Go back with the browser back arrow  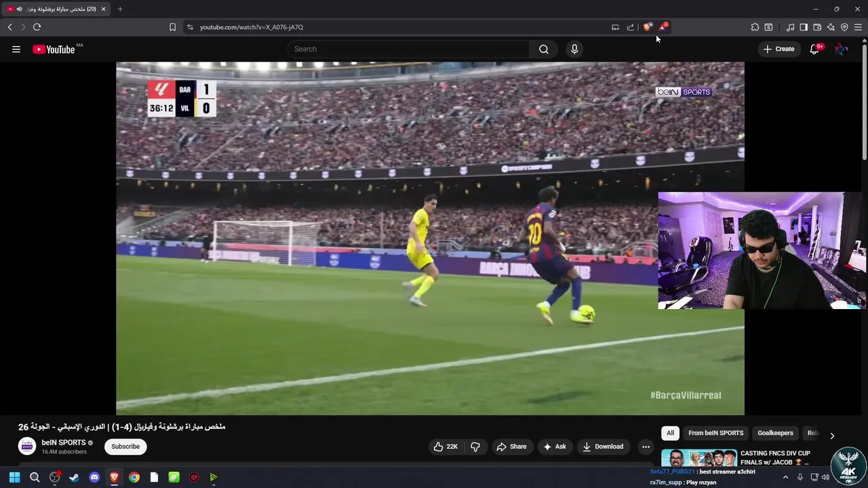tap(9, 27)
